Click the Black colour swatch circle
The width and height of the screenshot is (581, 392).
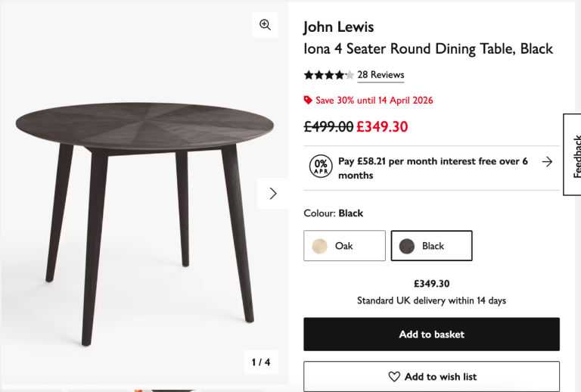tap(407, 246)
